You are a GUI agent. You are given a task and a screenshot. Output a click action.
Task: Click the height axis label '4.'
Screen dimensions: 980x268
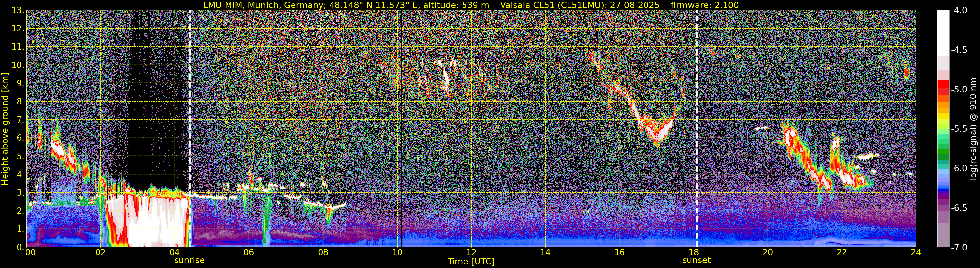tap(20, 175)
